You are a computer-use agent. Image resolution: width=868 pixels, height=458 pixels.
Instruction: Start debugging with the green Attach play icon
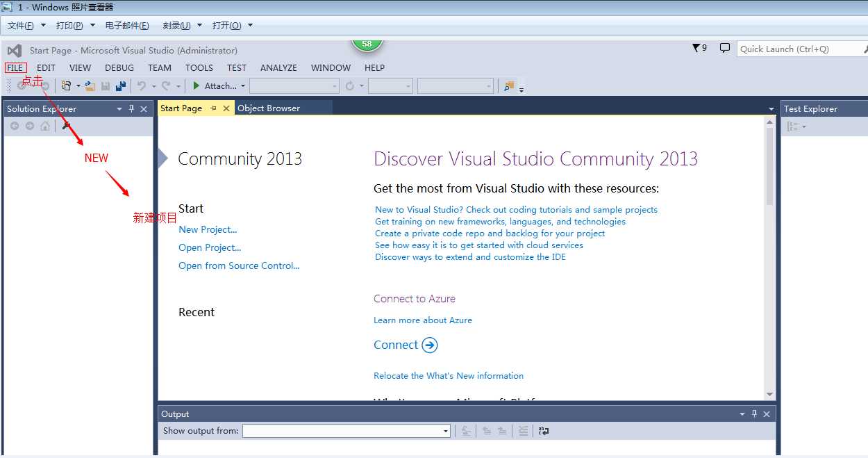click(x=197, y=85)
